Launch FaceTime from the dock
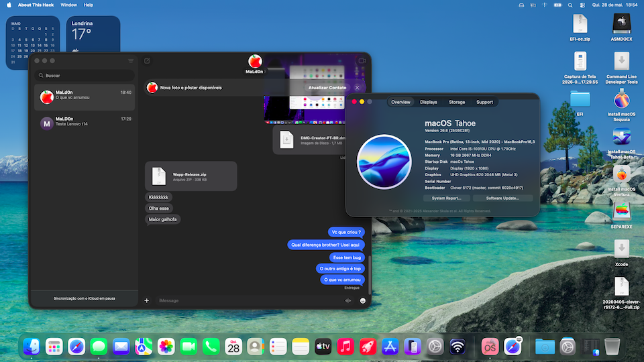Viewport: 644px width, 362px height. (189, 347)
